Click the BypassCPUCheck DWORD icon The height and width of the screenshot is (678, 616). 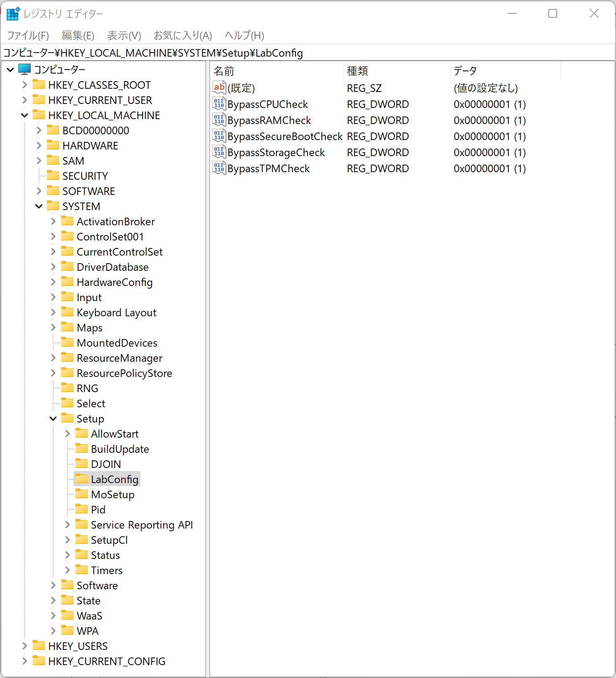[219, 104]
